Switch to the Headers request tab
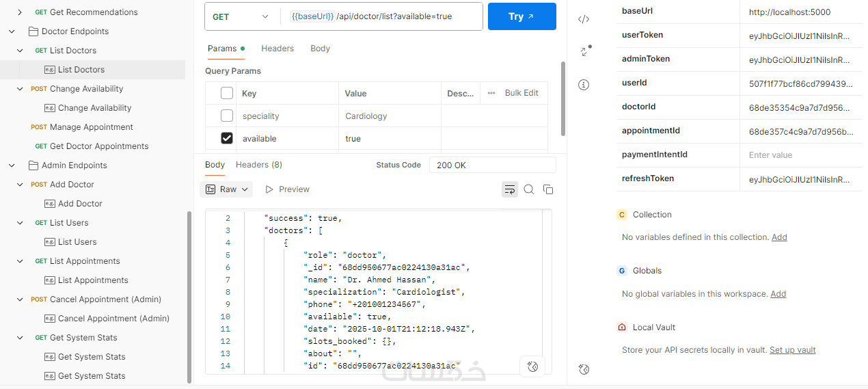Image resolution: width=868 pixels, height=389 pixels. pos(277,49)
